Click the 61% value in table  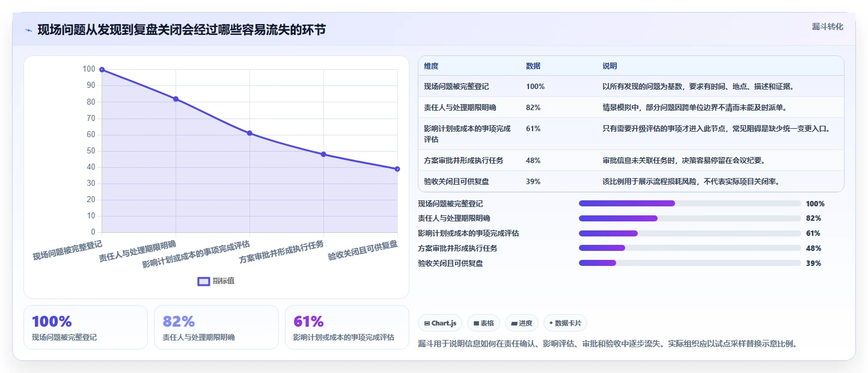point(533,129)
